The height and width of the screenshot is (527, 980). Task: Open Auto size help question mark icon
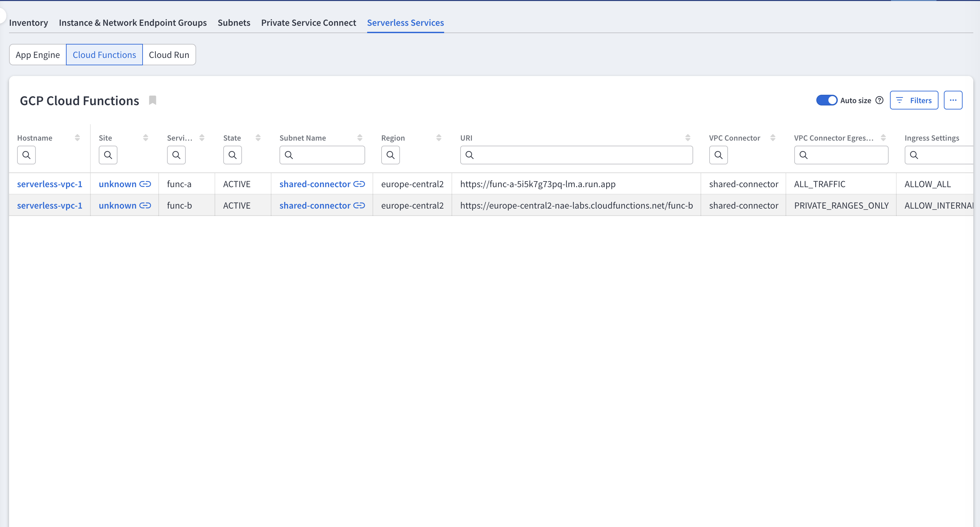[879, 100]
